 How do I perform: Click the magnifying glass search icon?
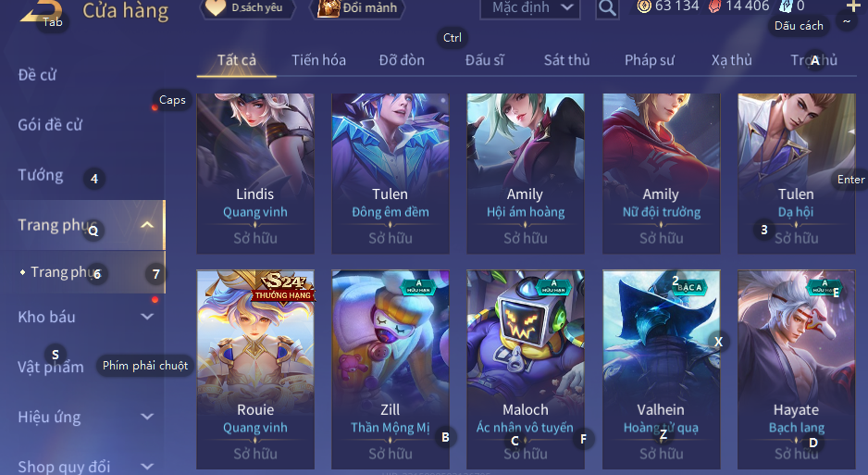click(607, 7)
